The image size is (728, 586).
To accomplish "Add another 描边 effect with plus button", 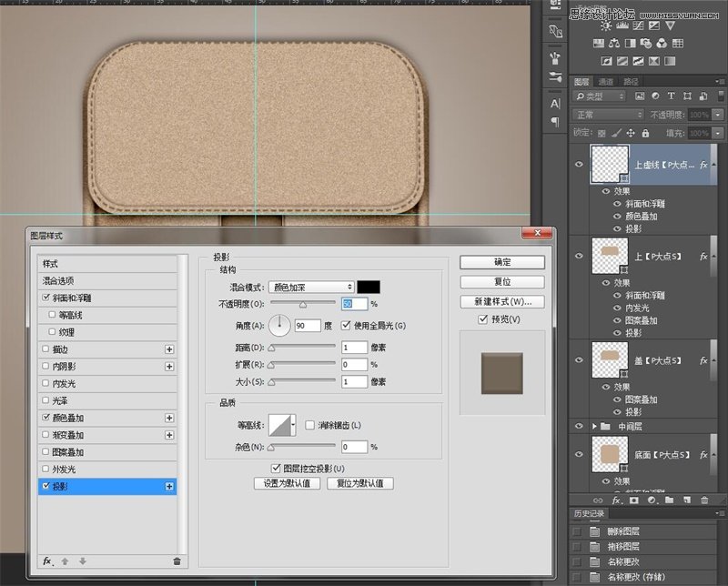I will [169, 349].
